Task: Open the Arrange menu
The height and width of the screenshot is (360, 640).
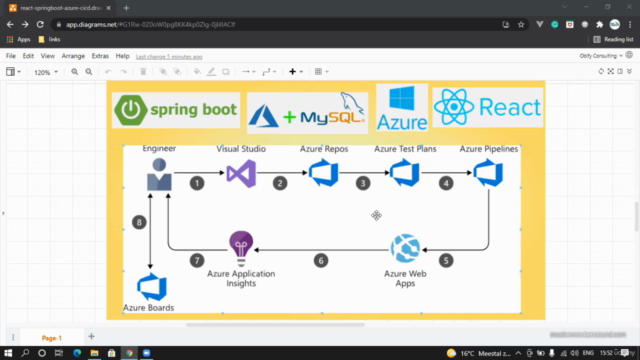Action: [73, 56]
